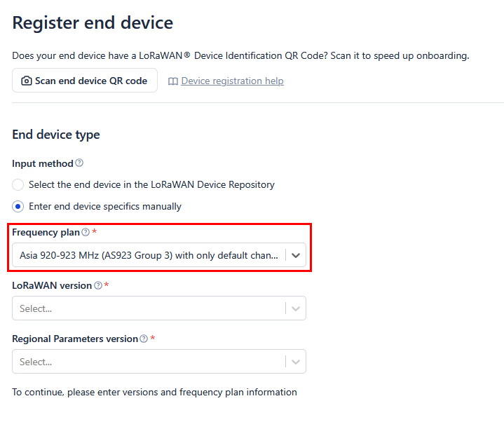
Task: Click the LoRaWAN version label text
Action: point(52,286)
